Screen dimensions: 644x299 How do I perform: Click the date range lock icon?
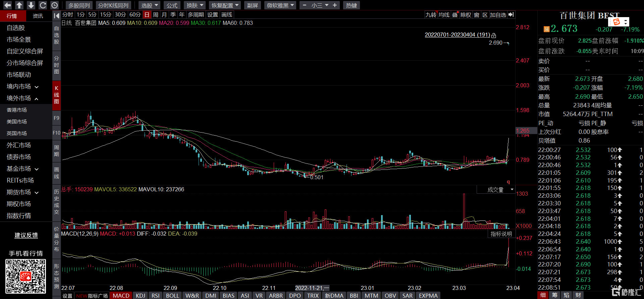(494, 35)
